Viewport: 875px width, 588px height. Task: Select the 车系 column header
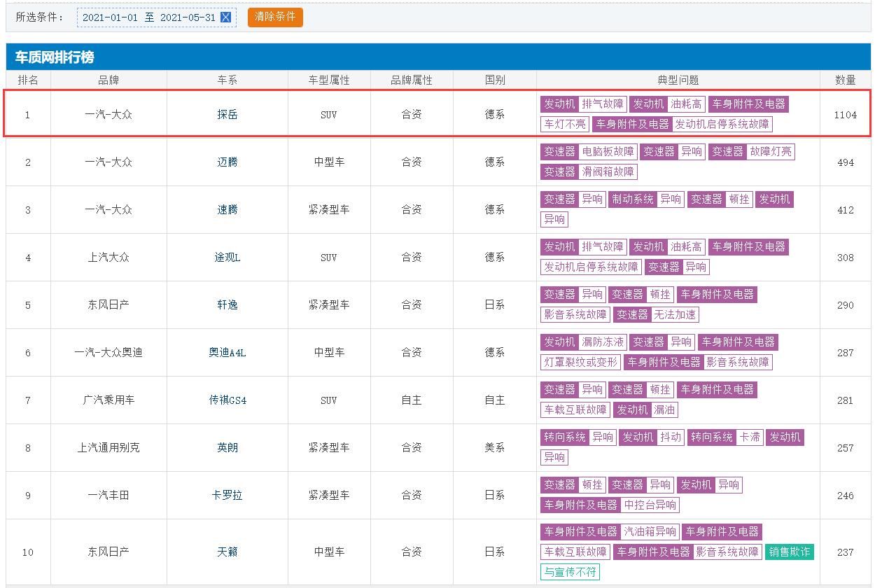point(227,80)
